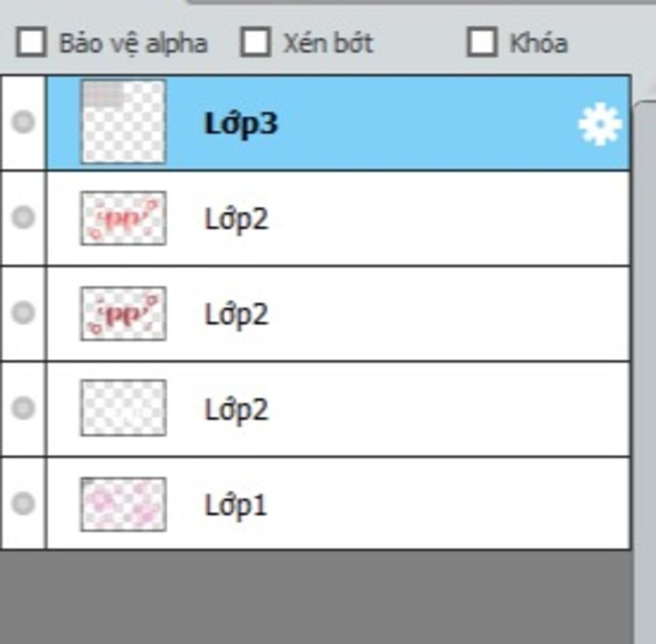656x644 pixels.
Task: Click the red text thumbnail of the middle Lớp2 layer
Action: point(124,313)
